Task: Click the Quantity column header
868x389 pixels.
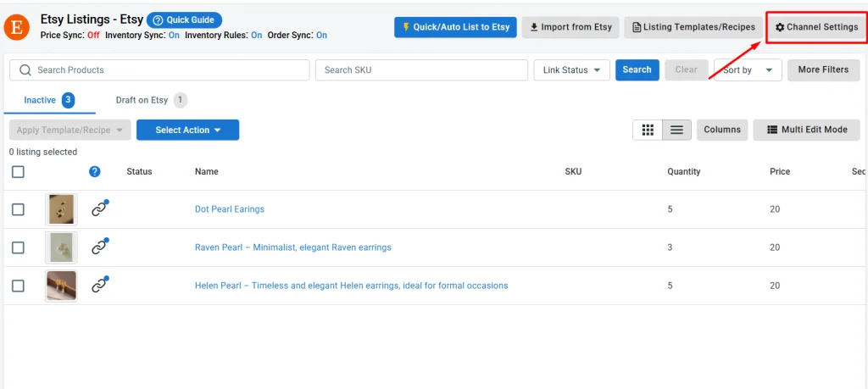Action: [x=684, y=171]
